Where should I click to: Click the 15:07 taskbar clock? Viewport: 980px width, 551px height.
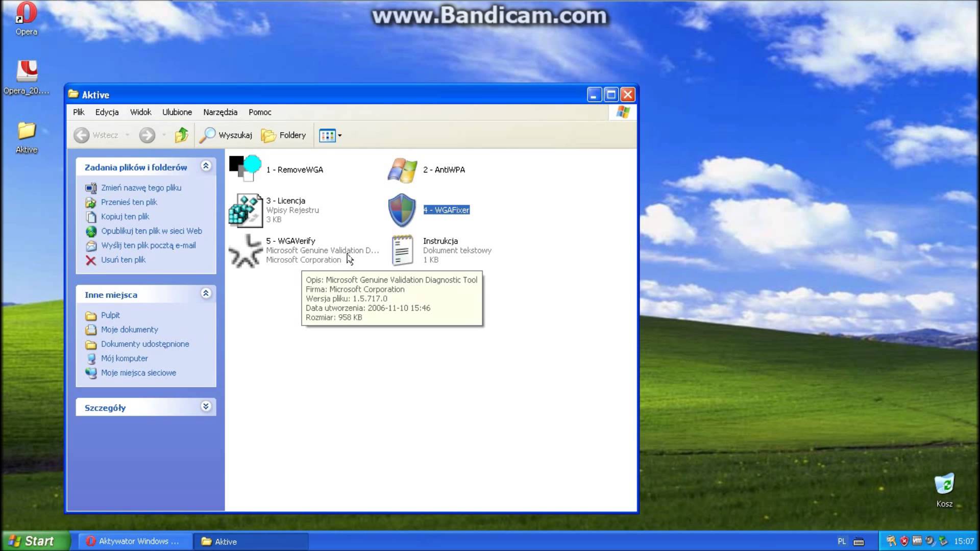[x=964, y=541]
